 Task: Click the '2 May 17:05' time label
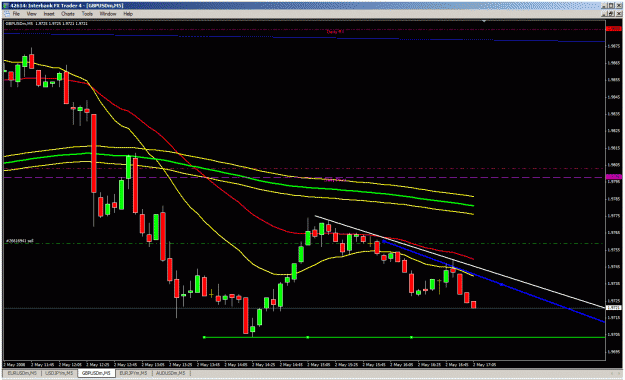coord(484,364)
